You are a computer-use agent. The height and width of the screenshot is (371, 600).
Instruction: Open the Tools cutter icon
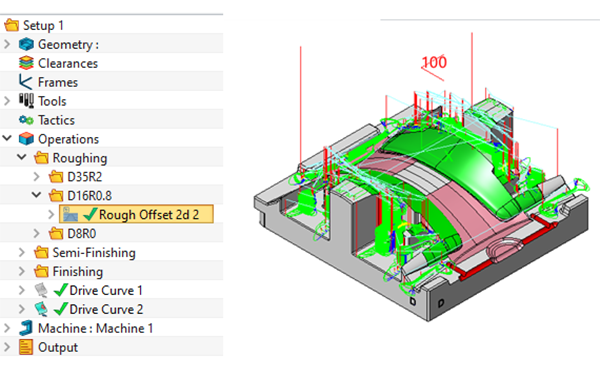tap(26, 101)
